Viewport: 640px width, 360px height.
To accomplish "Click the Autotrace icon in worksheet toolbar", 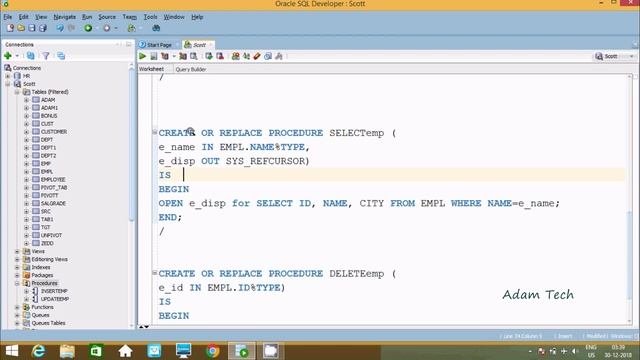I will tap(183, 56).
